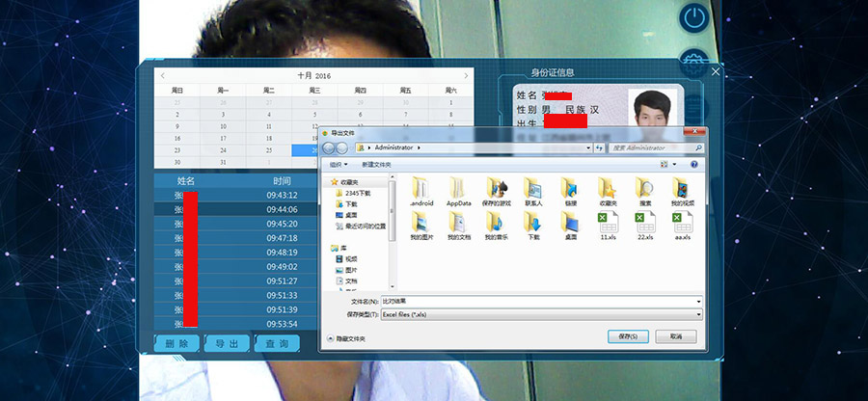Select the 11.xls Excel file
The height and width of the screenshot is (401, 868).
pyautogui.click(x=609, y=223)
